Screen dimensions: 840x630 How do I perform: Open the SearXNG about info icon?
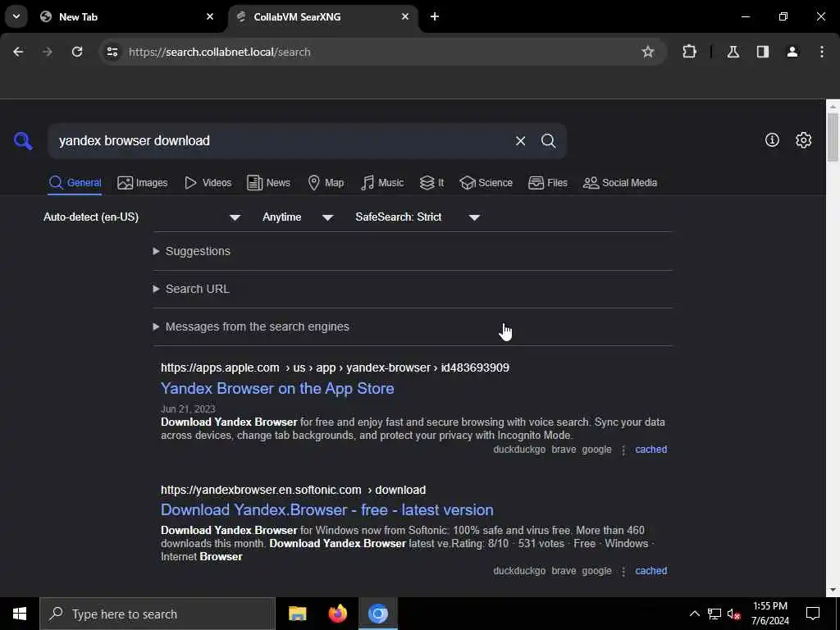772,140
